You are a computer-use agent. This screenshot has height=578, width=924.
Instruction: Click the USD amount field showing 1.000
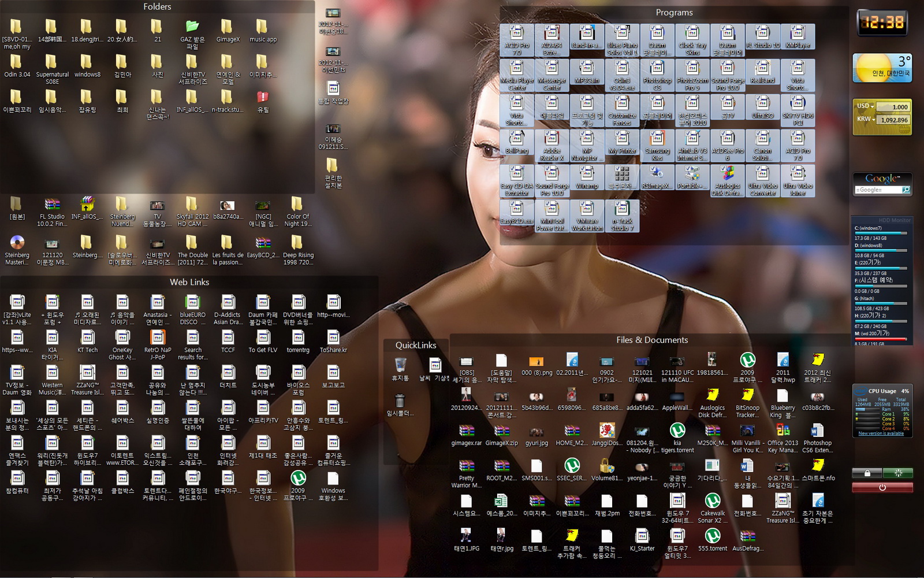(x=893, y=107)
